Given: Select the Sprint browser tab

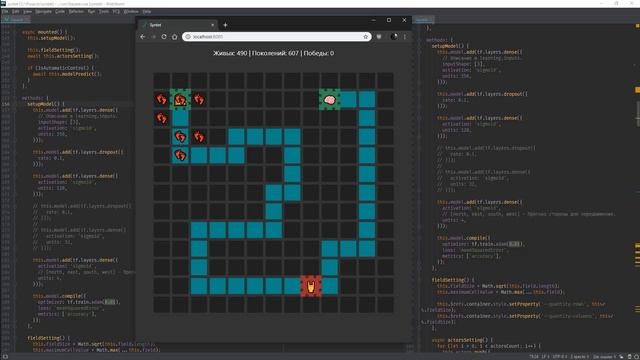Looking at the screenshot, I should coord(178,25).
